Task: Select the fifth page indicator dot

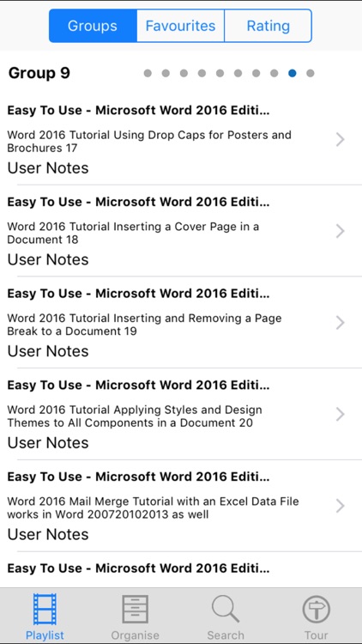Action: (x=220, y=73)
